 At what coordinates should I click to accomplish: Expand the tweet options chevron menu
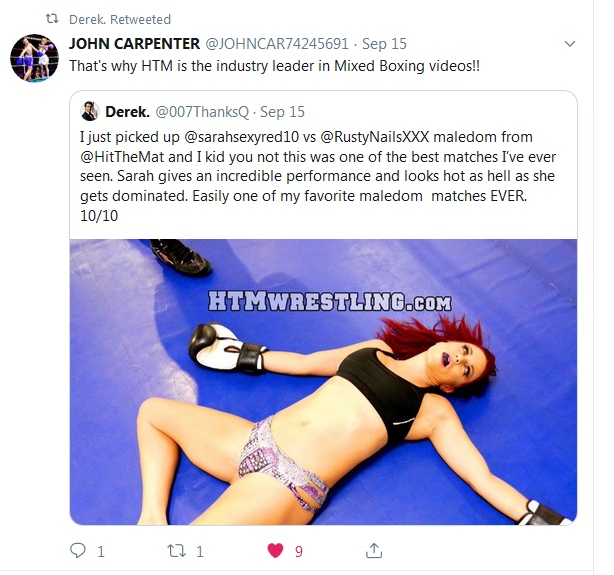(570, 43)
